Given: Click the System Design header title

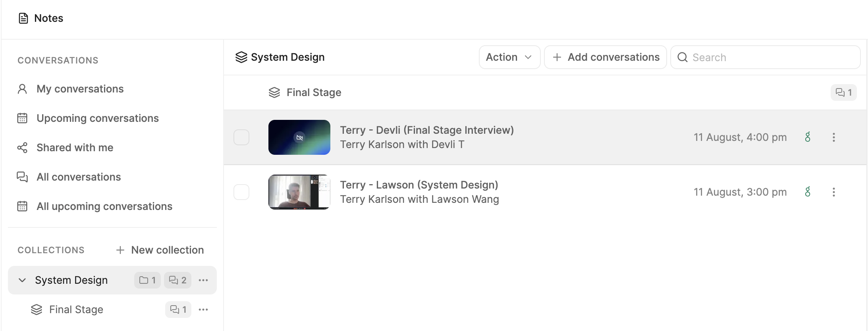Looking at the screenshot, I should [x=288, y=57].
